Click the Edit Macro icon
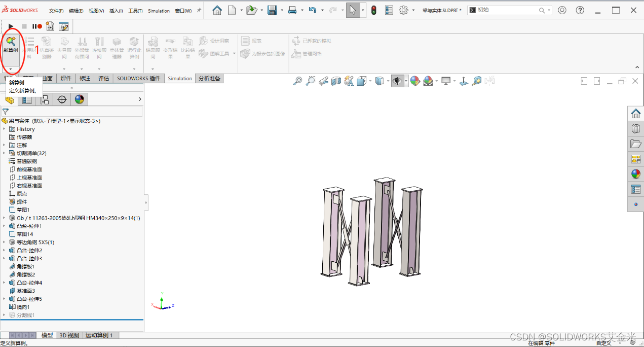 tap(63, 26)
